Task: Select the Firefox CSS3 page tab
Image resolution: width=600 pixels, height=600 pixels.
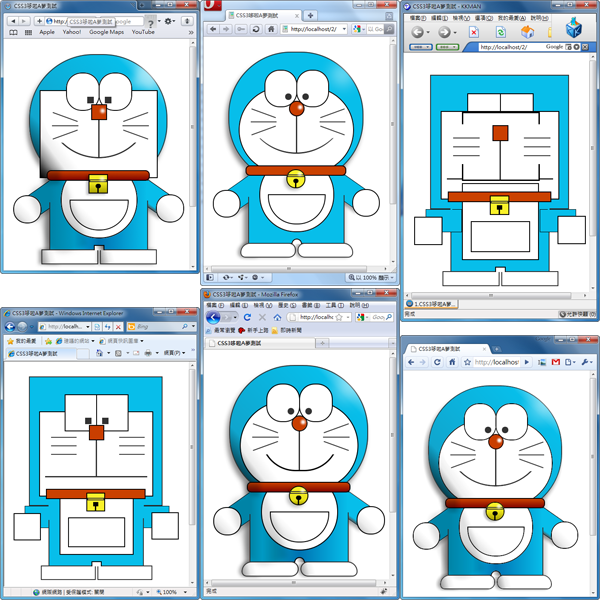Action: [x=261, y=343]
